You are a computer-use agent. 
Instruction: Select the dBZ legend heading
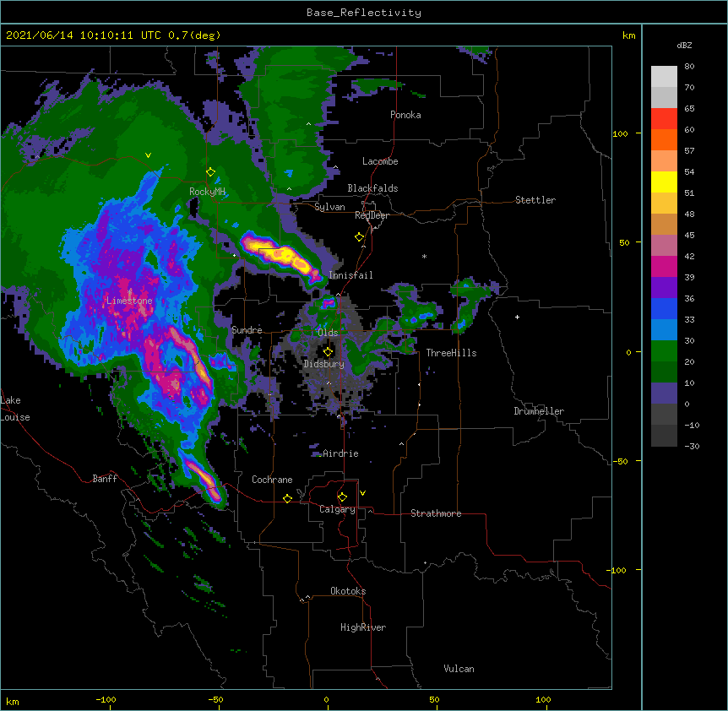click(684, 46)
